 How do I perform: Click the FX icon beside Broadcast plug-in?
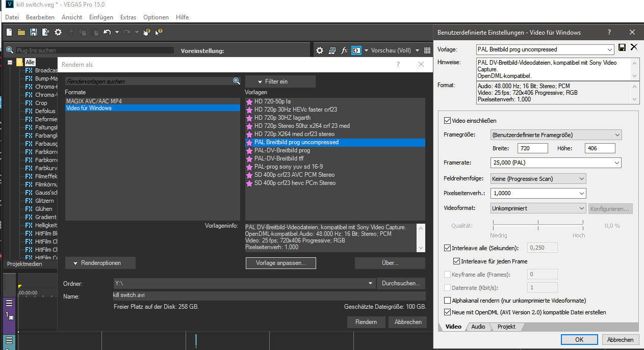[29, 70]
